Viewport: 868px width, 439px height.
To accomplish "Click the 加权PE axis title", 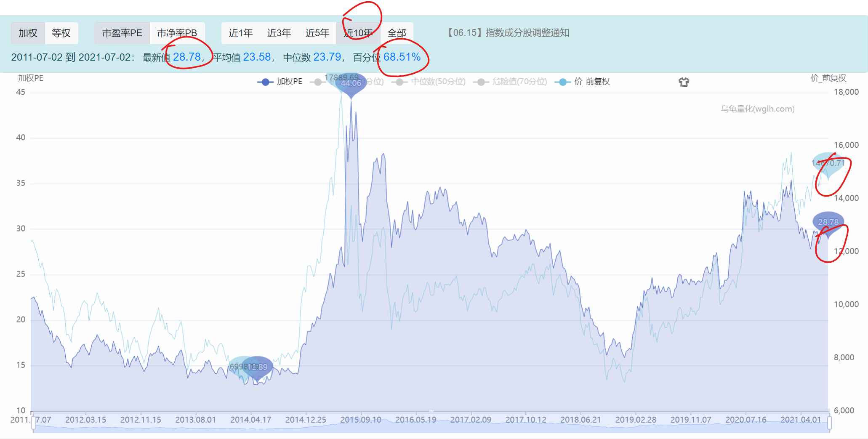I will [31, 78].
